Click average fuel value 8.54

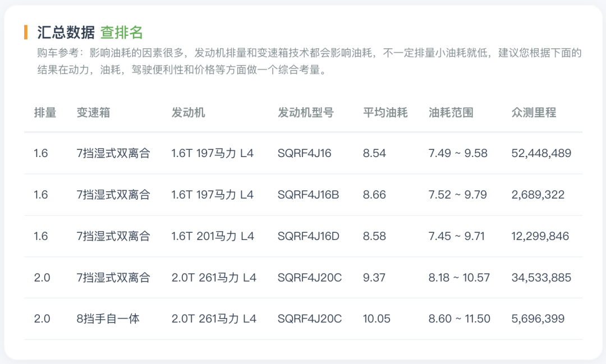pos(374,154)
